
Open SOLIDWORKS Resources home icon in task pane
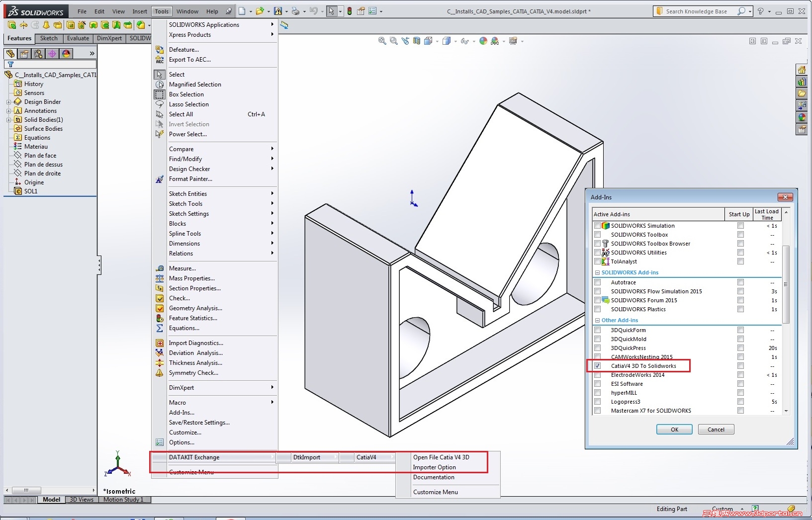click(x=802, y=70)
